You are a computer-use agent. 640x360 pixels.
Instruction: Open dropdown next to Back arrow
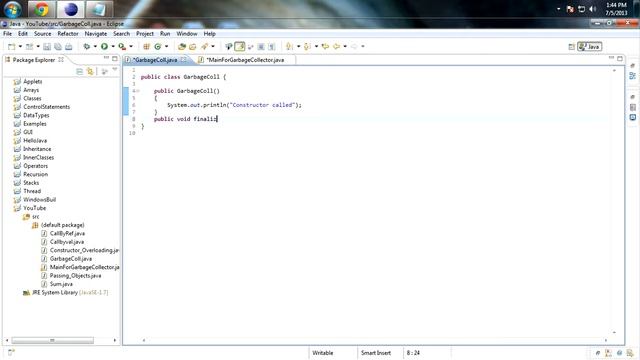[x=345, y=47]
